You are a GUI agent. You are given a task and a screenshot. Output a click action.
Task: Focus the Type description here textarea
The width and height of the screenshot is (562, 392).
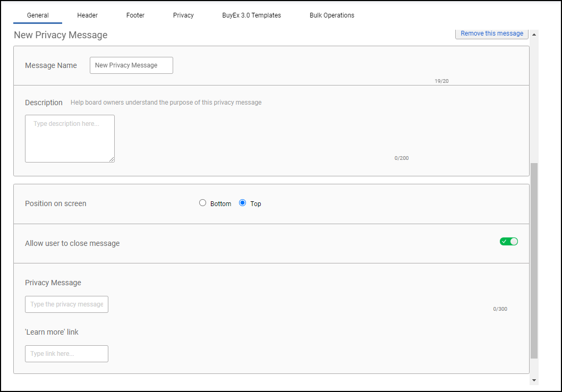pos(70,139)
